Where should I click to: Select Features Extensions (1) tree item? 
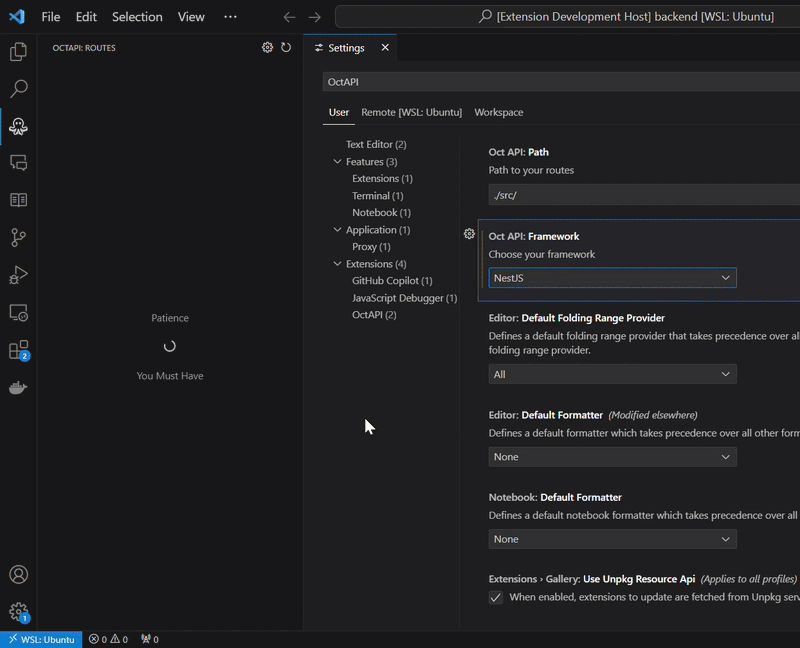(x=382, y=179)
